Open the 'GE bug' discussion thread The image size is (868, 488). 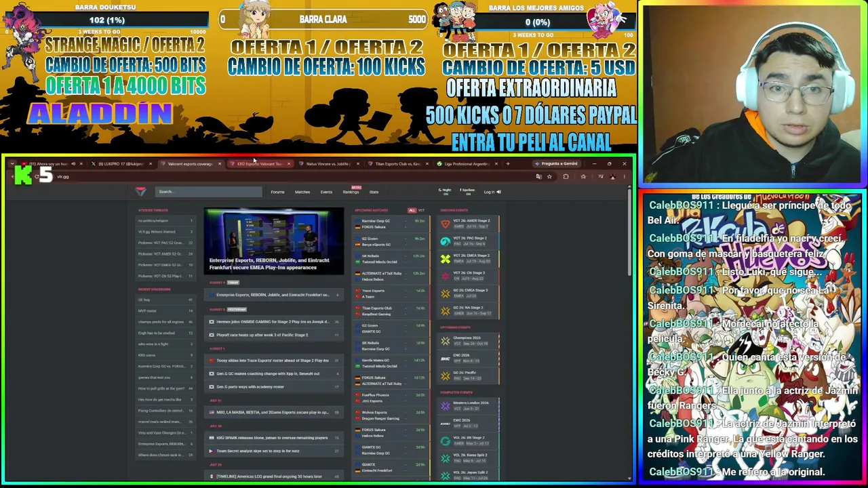click(x=165, y=300)
